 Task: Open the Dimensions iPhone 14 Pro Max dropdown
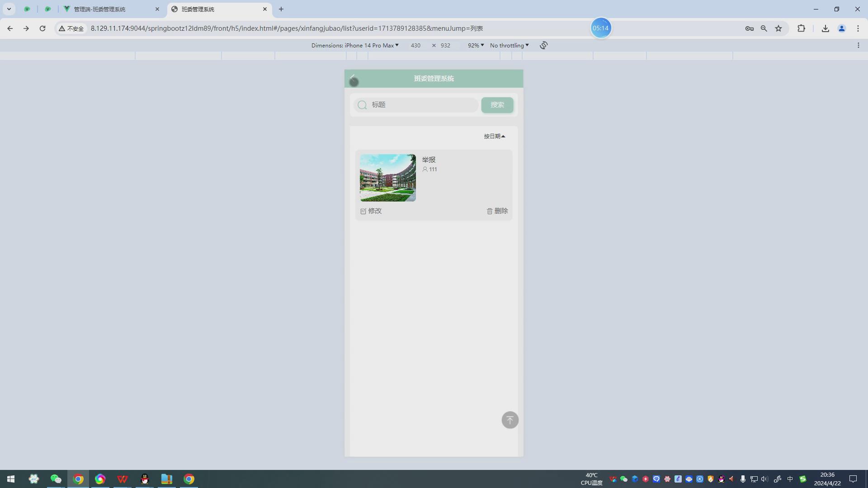coord(355,45)
